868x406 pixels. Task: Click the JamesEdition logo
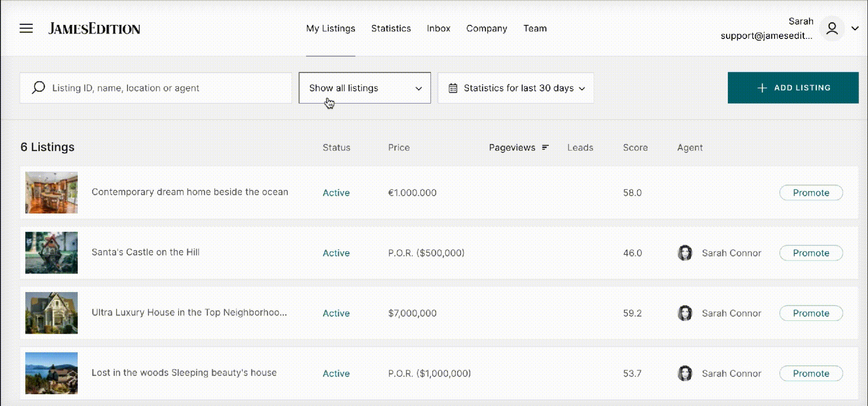click(x=94, y=29)
